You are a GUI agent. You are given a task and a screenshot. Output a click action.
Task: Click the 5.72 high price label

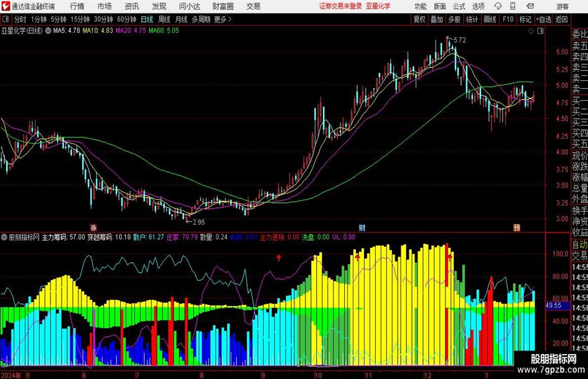pos(459,40)
